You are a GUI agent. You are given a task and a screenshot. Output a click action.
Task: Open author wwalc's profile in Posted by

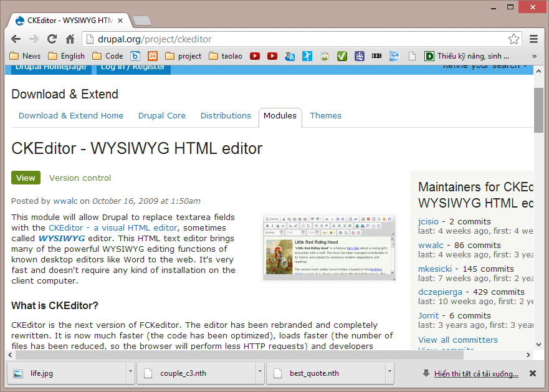[65, 201]
